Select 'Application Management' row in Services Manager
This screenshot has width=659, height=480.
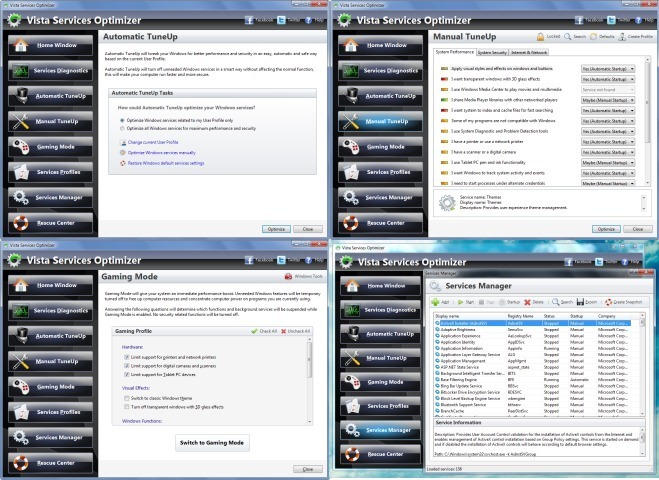534,361
